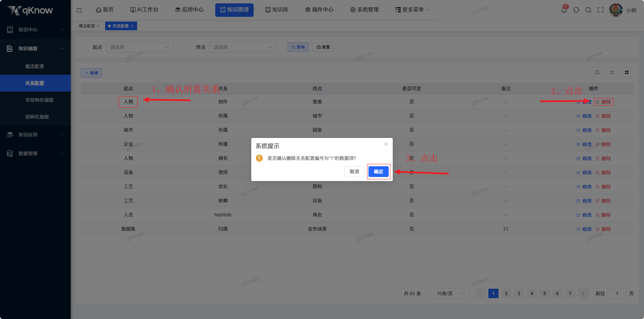Click the qKnow logo
Screen dimensions: 644x319
[x=30, y=10]
